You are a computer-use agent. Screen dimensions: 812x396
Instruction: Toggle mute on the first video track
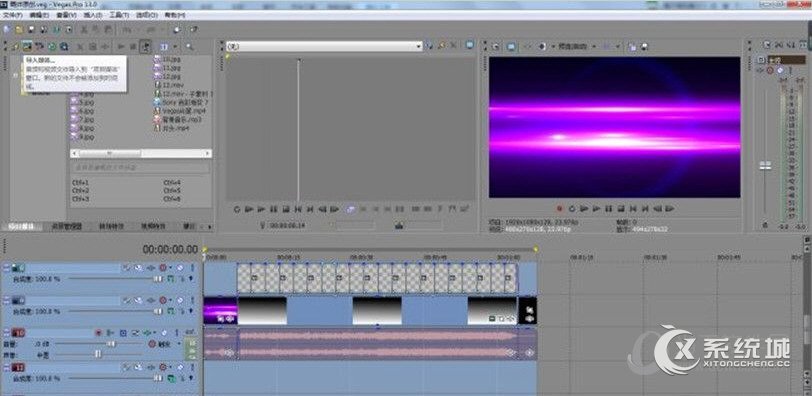click(180, 268)
